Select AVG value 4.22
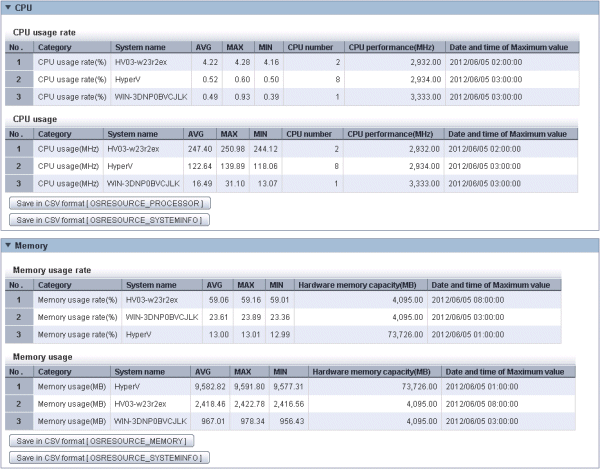The image size is (600, 469). point(210,62)
